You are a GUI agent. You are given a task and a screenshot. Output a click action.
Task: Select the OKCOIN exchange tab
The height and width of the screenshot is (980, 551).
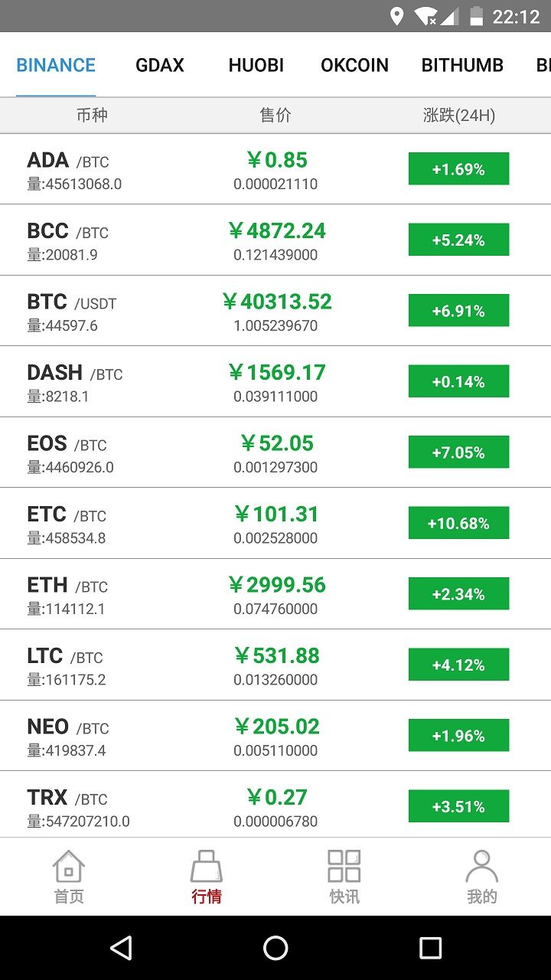[x=354, y=65]
